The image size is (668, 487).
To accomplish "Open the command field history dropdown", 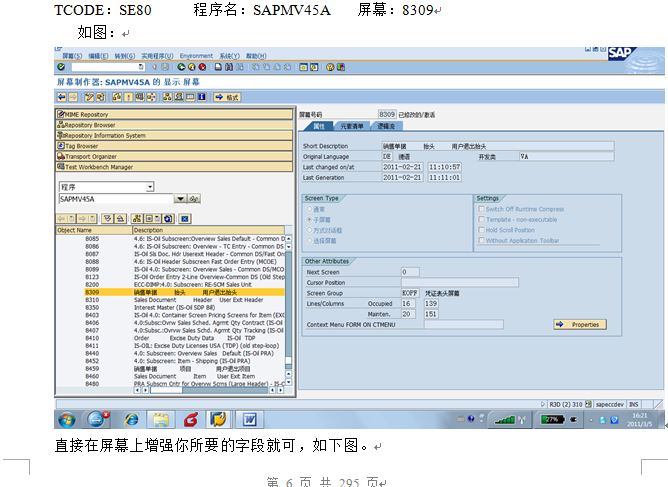I will tap(141, 67).
